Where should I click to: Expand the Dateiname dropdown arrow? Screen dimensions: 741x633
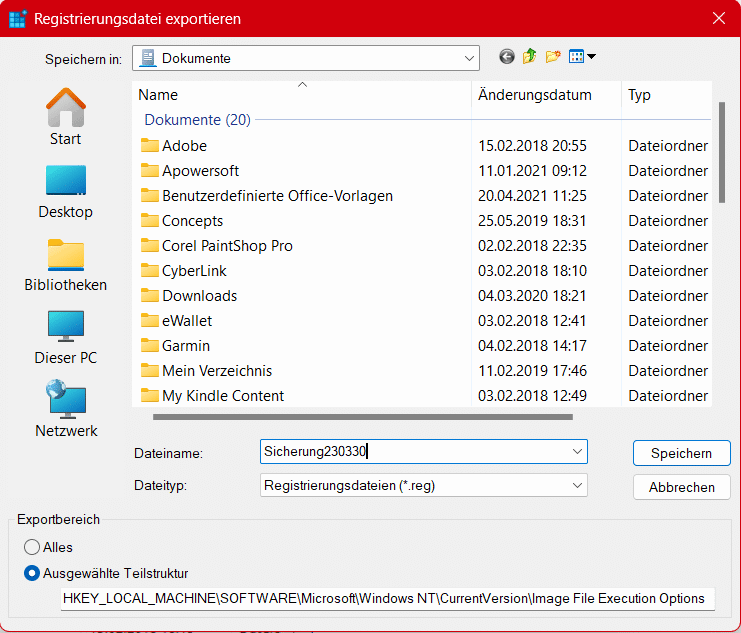tap(577, 452)
